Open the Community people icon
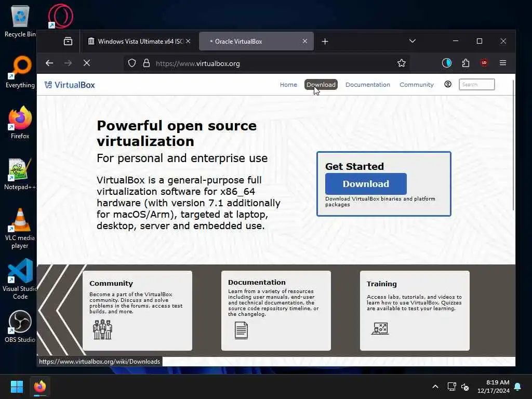Screen dimensions: 532x399 pos(102,329)
